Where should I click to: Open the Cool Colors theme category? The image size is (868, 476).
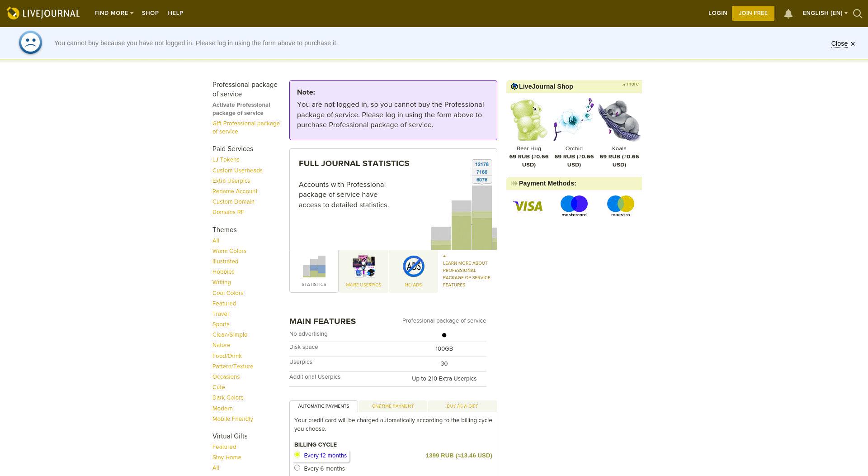tap(228, 293)
